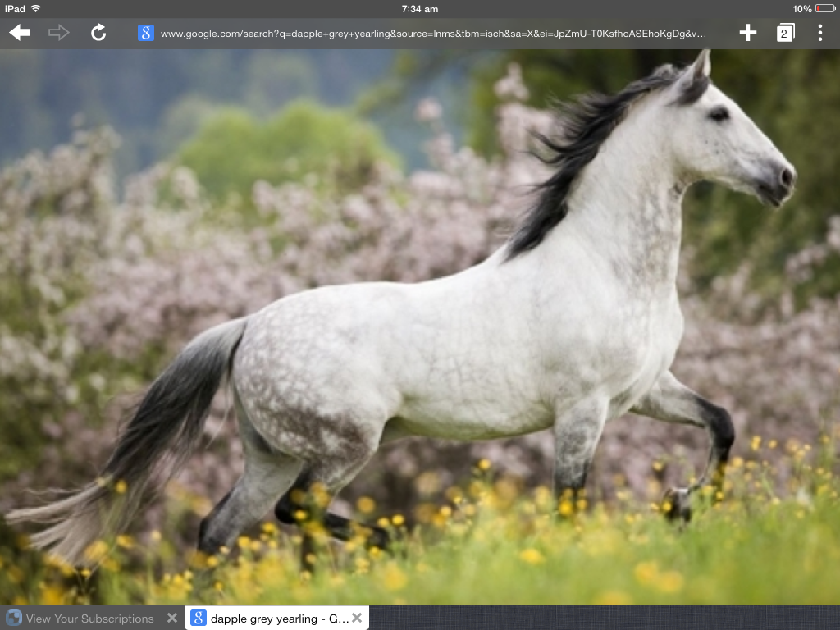The height and width of the screenshot is (630, 840).
Task: Open the three-dot browser menu
Action: (819, 33)
